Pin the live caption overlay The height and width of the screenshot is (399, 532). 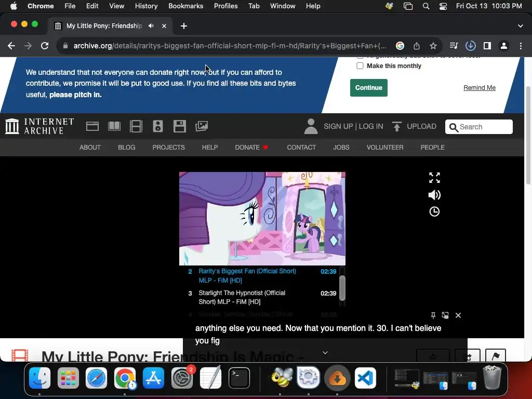pos(433,315)
